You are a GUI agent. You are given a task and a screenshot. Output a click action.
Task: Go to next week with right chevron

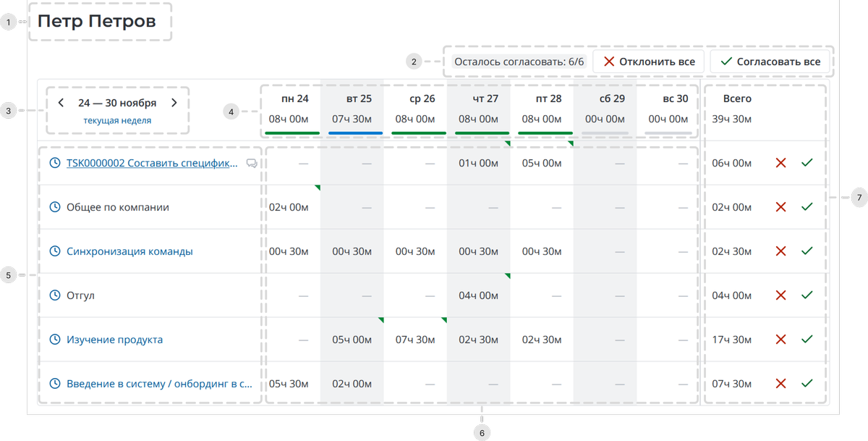click(174, 103)
